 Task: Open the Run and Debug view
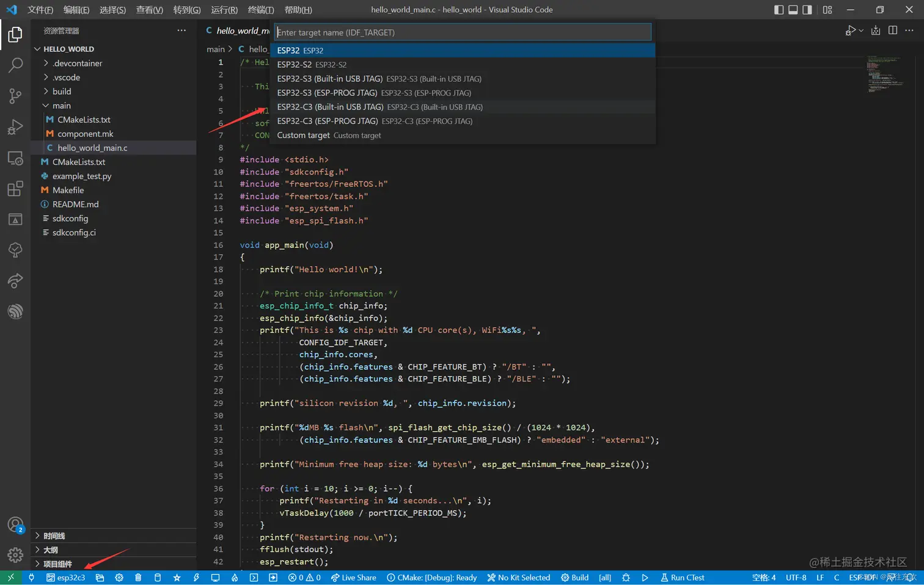(x=15, y=127)
